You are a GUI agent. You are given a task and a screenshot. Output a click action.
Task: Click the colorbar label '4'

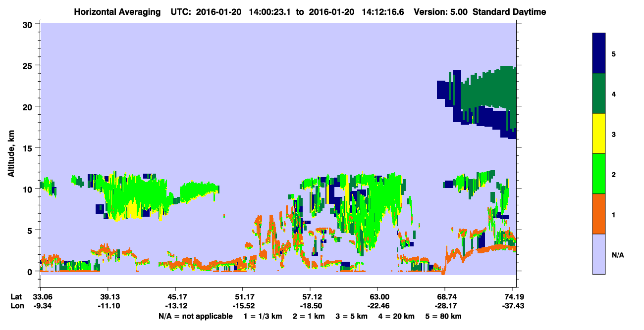(x=613, y=94)
